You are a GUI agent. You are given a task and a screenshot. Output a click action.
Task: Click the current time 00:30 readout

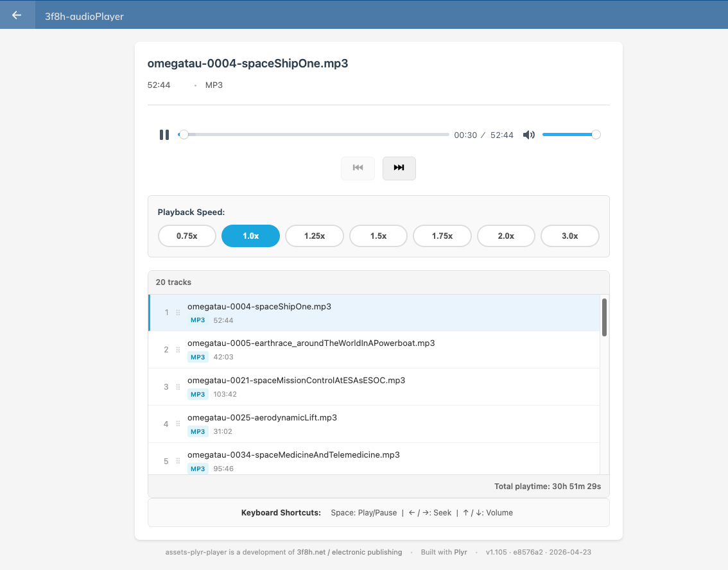click(x=465, y=135)
